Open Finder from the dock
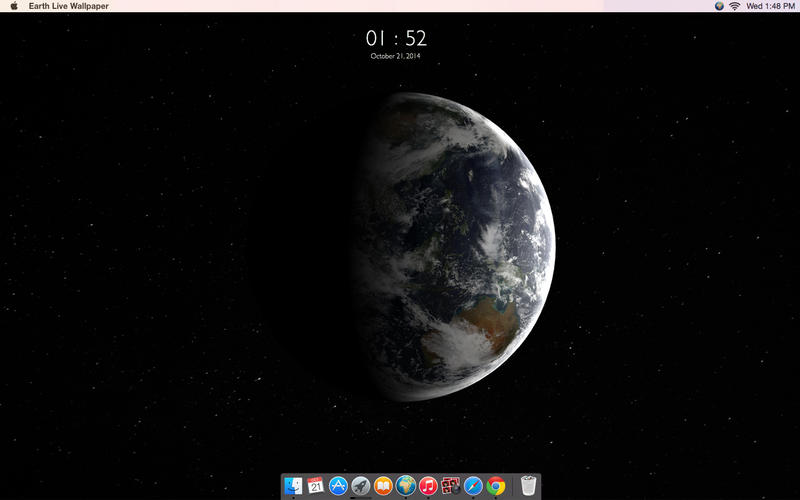 tap(293, 486)
